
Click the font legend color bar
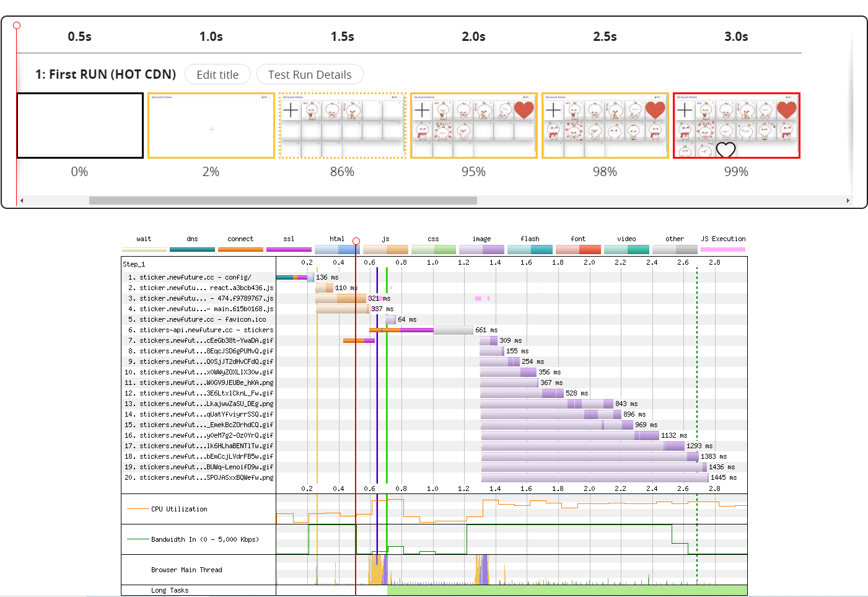(578, 249)
